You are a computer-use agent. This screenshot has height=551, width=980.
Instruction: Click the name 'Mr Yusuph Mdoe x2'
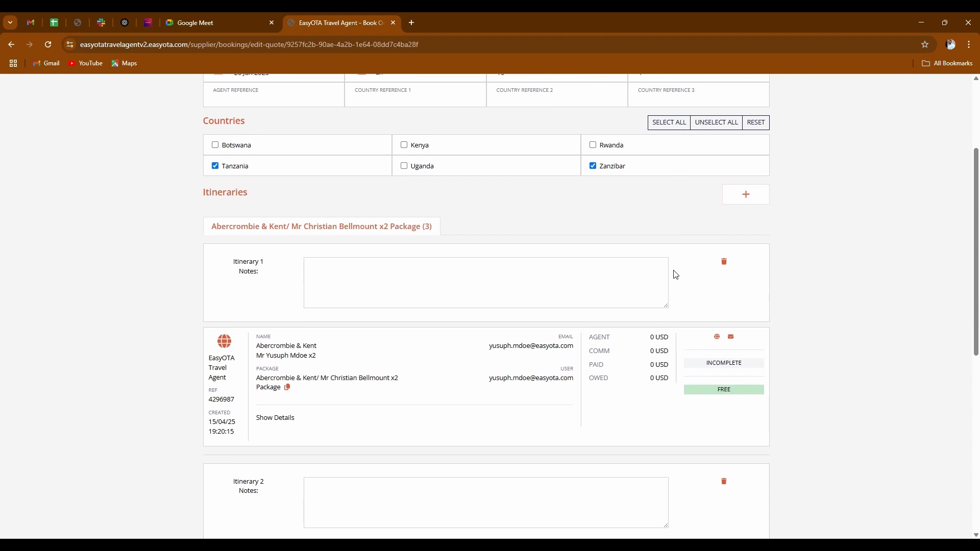click(x=286, y=356)
